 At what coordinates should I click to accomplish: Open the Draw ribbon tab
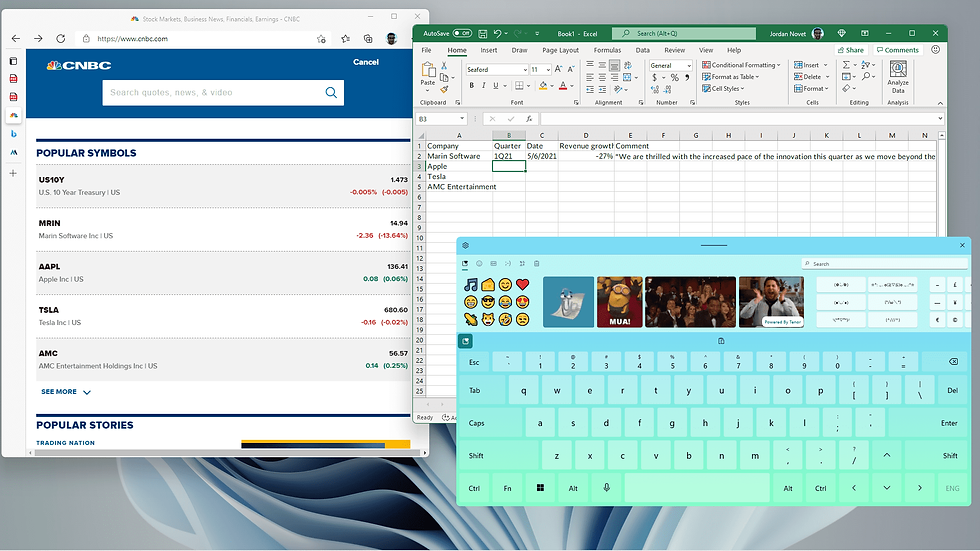click(519, 50)
